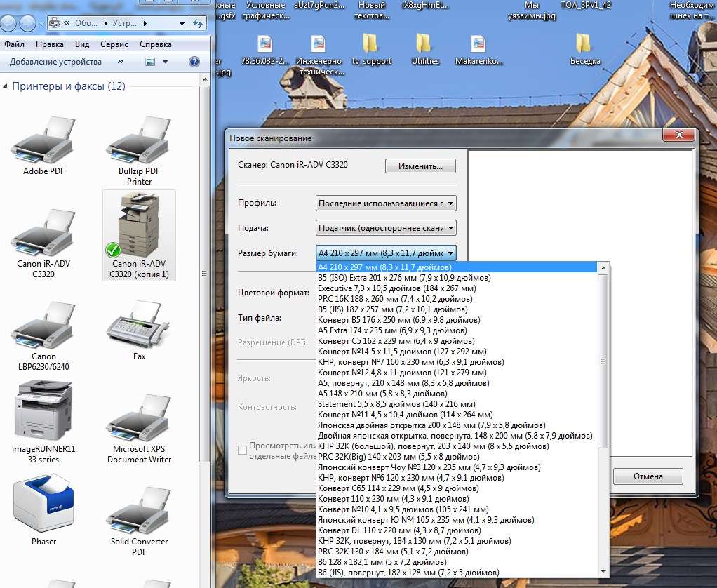This screenshot has width=717, height=588.
Task: Click the view mode icon in toolbar
Action: click(x=150, y=62)
